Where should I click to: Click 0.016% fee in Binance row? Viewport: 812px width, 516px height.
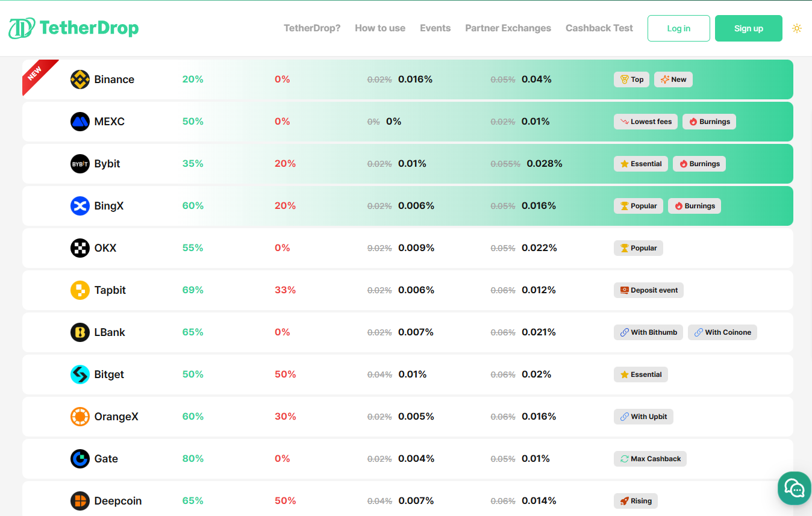(415, 79)
